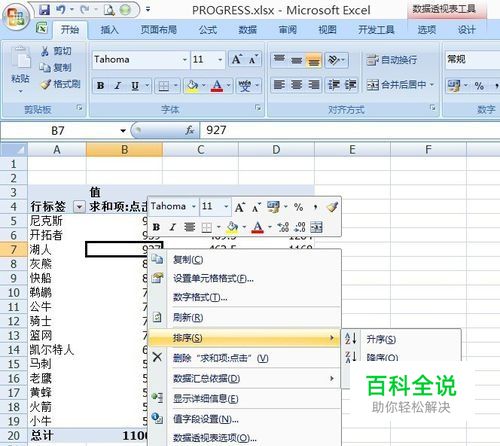Toggle Bold in ribbon font group
The image size is (500, 446).
pyautogui.click(x=100, y=86)
